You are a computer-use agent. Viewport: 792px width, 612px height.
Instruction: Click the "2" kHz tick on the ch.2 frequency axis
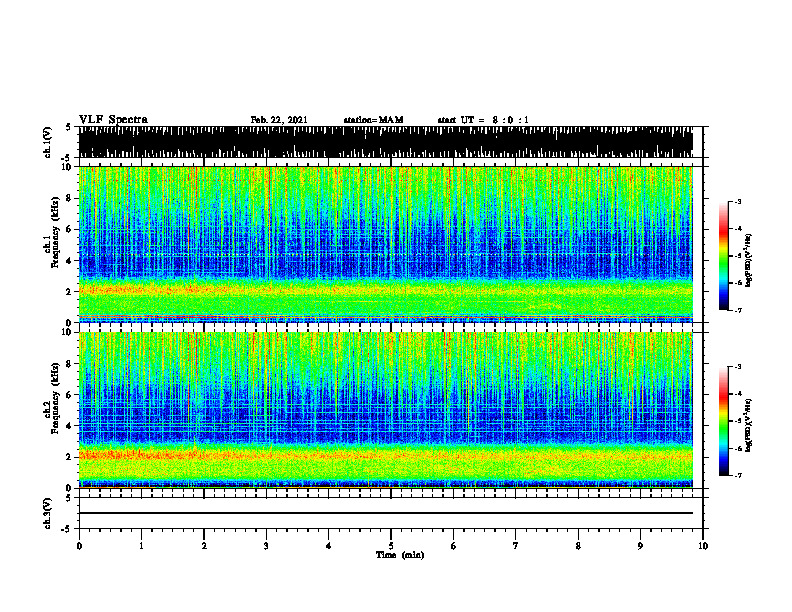coord(70,457)
